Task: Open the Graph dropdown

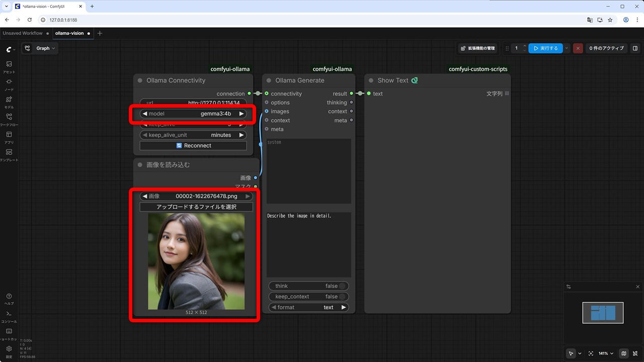Action: [40, 48]
